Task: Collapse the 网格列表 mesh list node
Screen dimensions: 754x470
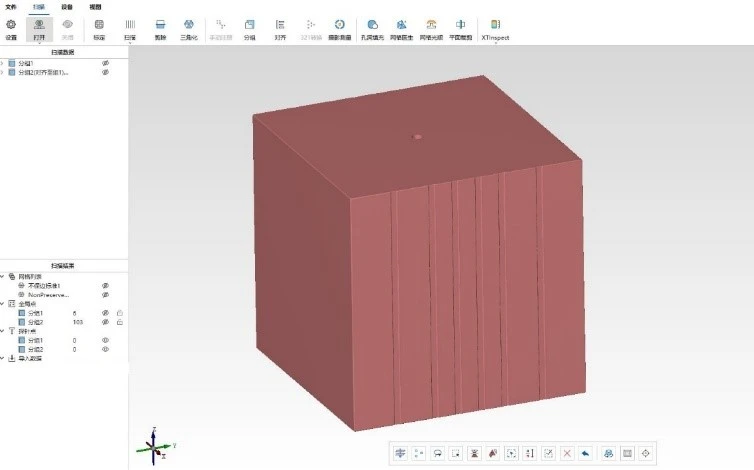Action: (x=2, y=277)
